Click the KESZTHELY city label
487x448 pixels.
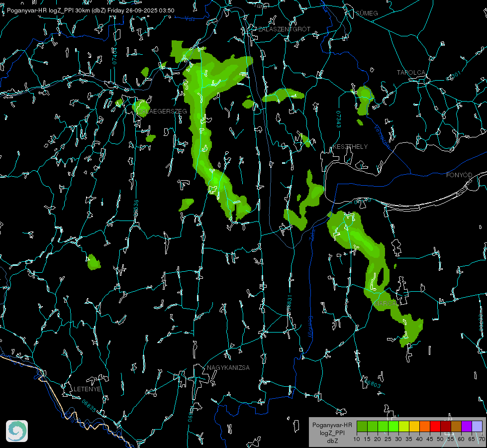(x=350, y=146)
